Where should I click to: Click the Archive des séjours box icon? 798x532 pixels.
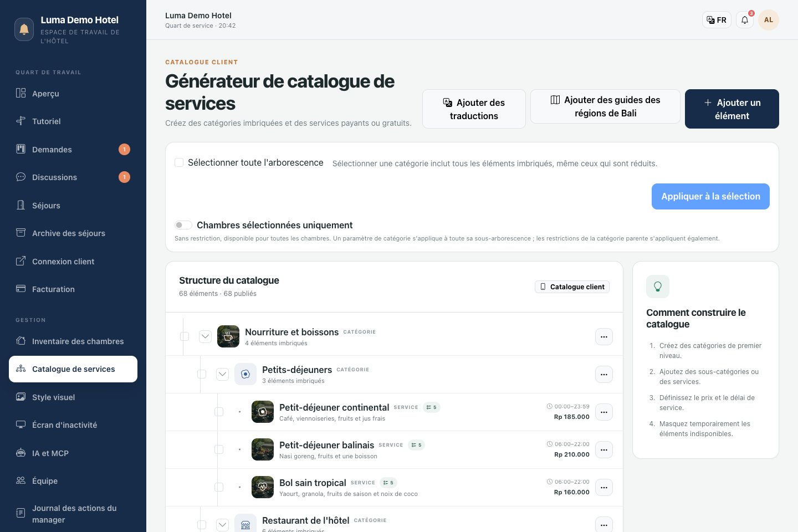point(21,233)
